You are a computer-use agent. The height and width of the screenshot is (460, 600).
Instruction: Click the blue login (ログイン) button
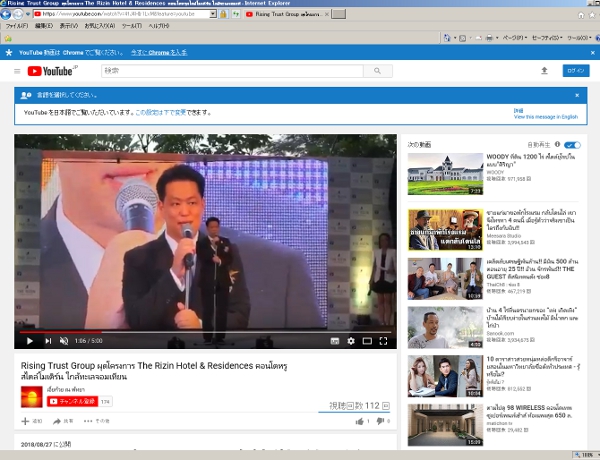tap(576, 71)
